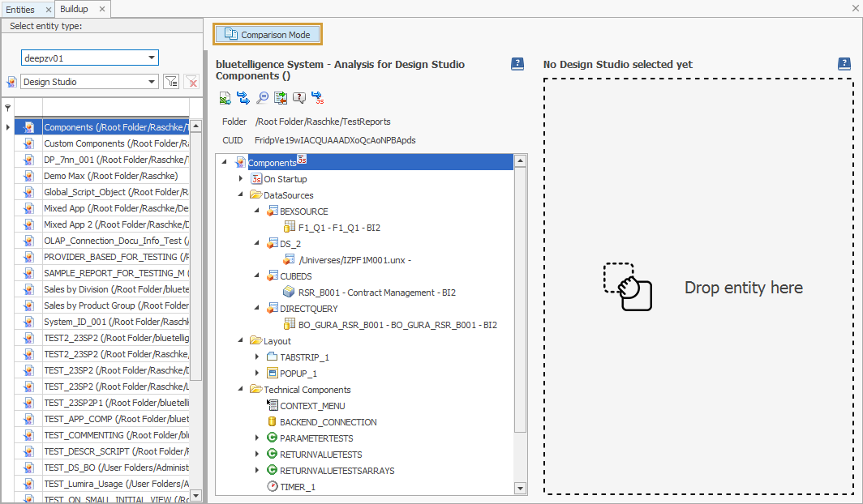Click the export report icon in the analysis toolbar

(280, 97)
